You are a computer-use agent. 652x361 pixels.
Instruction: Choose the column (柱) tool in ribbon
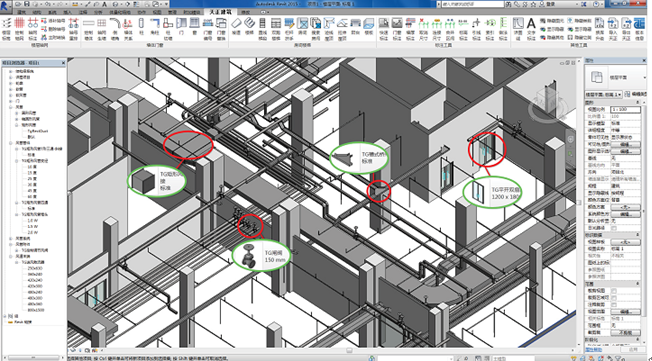[x=141, y=23]
